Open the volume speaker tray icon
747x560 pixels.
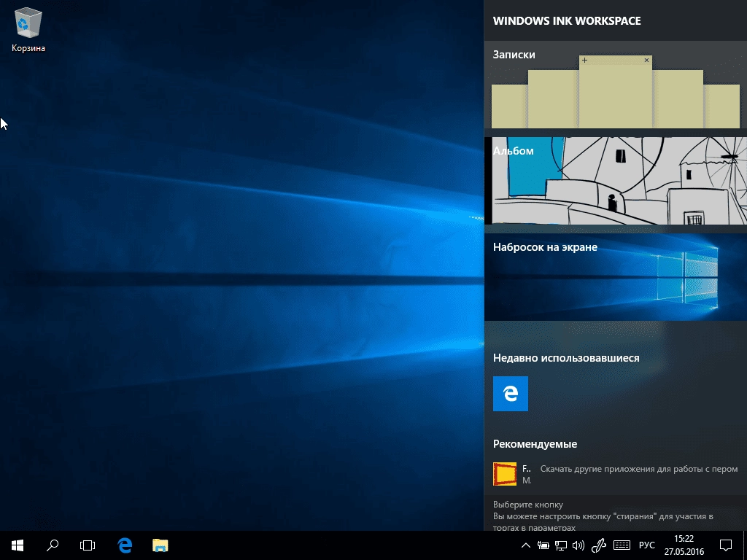[578, 545]
